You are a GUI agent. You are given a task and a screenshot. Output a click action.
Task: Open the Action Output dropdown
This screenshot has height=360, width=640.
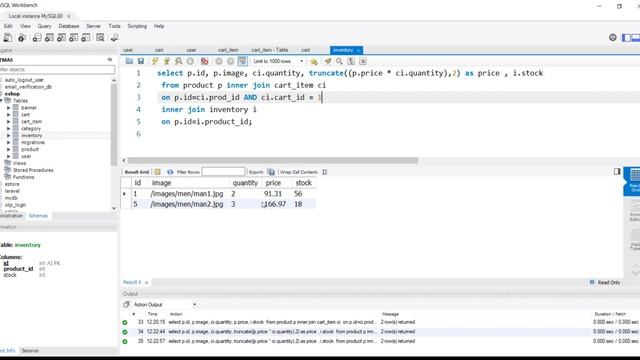tap(165, 304)
